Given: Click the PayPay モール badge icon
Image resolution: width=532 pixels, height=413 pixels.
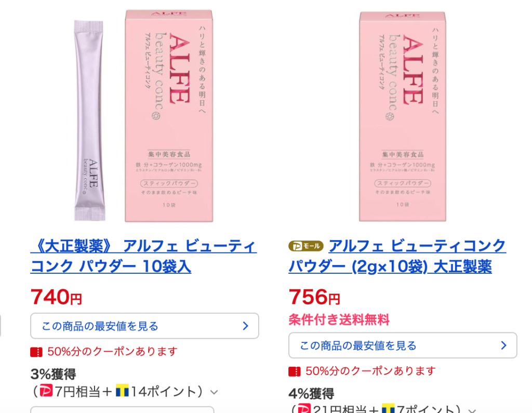Looking at the screenshot, I should pyautogui.click(x=305, y=246).
